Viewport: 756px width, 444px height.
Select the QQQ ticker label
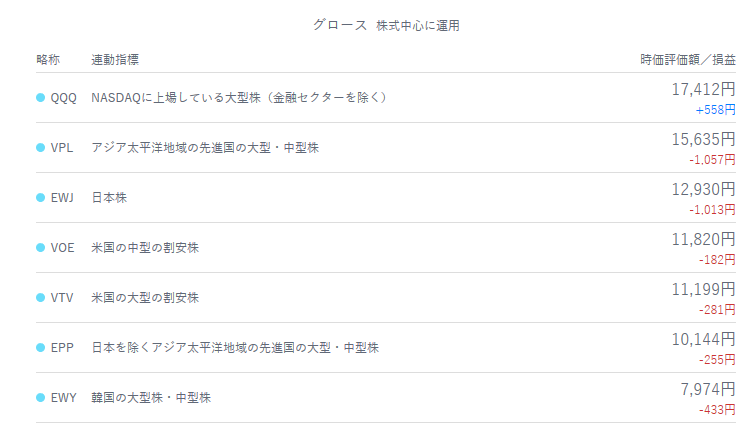pyautogui.click(x=64, y=98)
